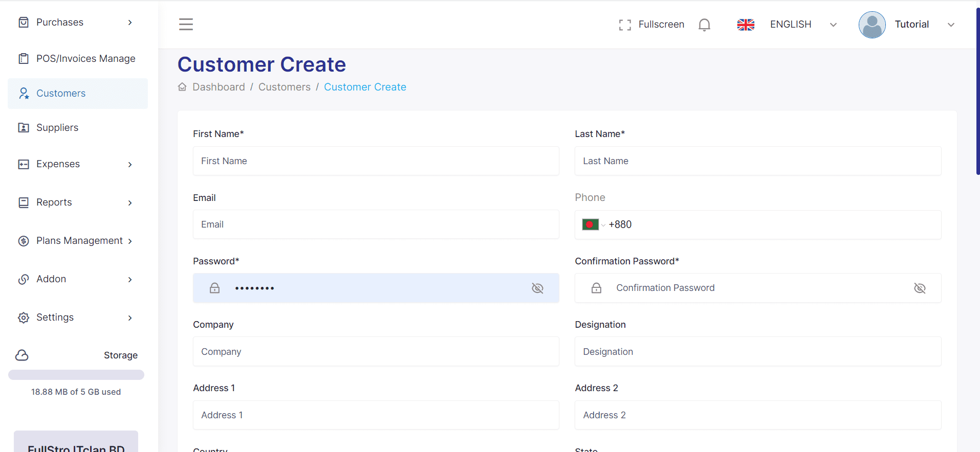Show the Password field text
The image size is (980, 452).
point(537,288)
